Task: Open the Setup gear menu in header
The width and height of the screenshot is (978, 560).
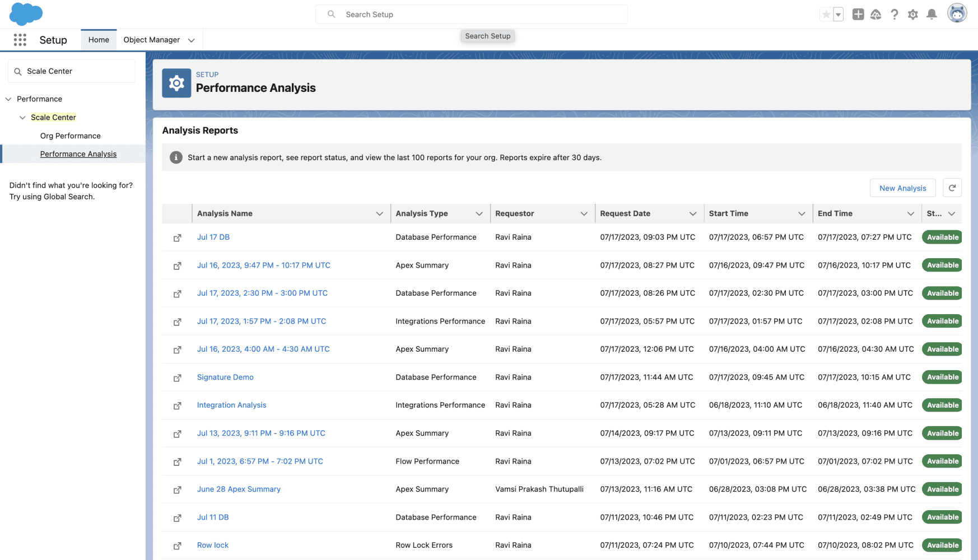Action: click(x=913, y=15)
